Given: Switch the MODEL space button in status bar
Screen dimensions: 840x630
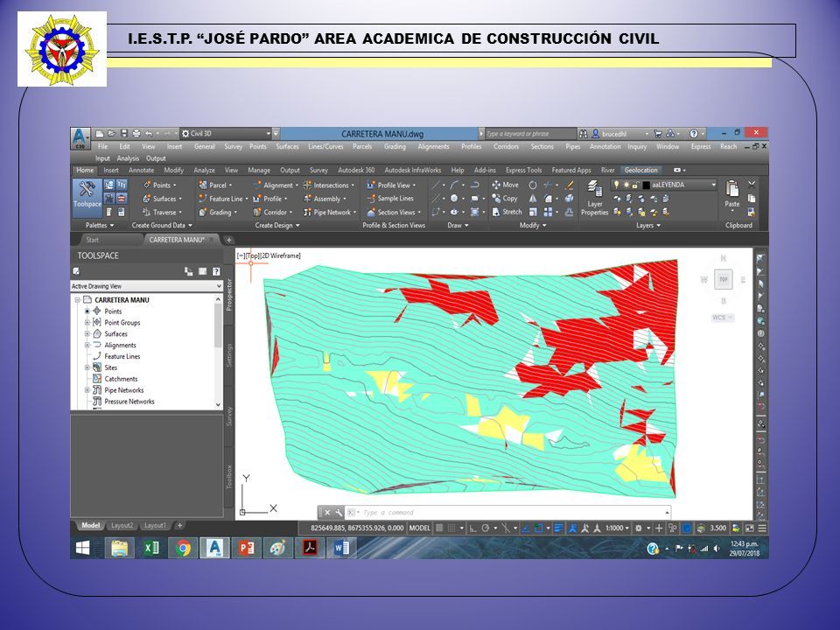Looking at the screenshot, I should point(419,528).
